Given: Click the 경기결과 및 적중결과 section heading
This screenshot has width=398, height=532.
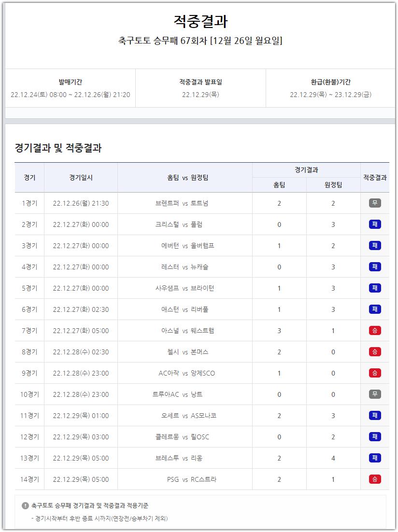Looking at the screenshot, I should 58,148.
